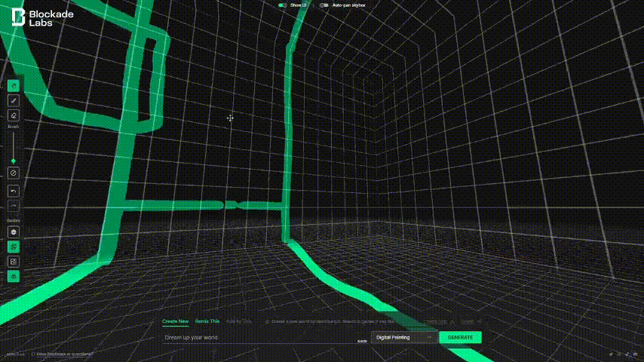Screen dimensions: 644x362
Task: Click the clear sketch icon
Action: 14,173
